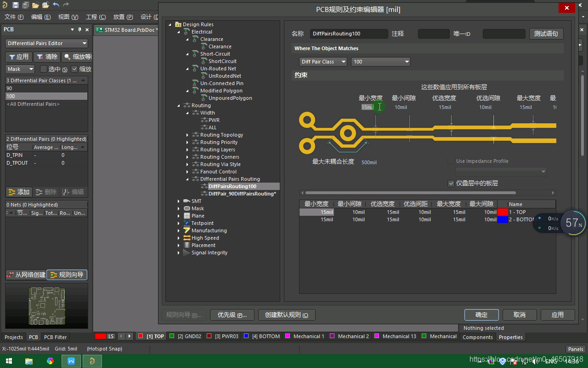588x368 pixels.
Task: Click the 应用 filter apply button
Action: [x=19, y=57]
